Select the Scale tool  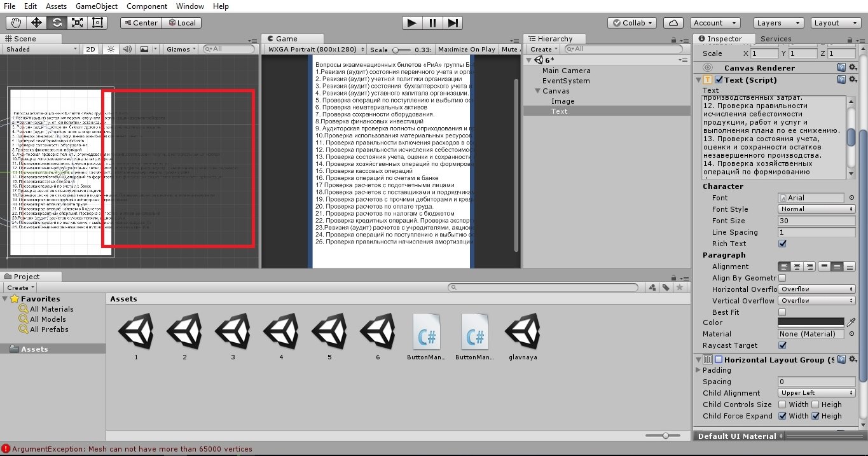pyautogui.click(x=78, y=23)
